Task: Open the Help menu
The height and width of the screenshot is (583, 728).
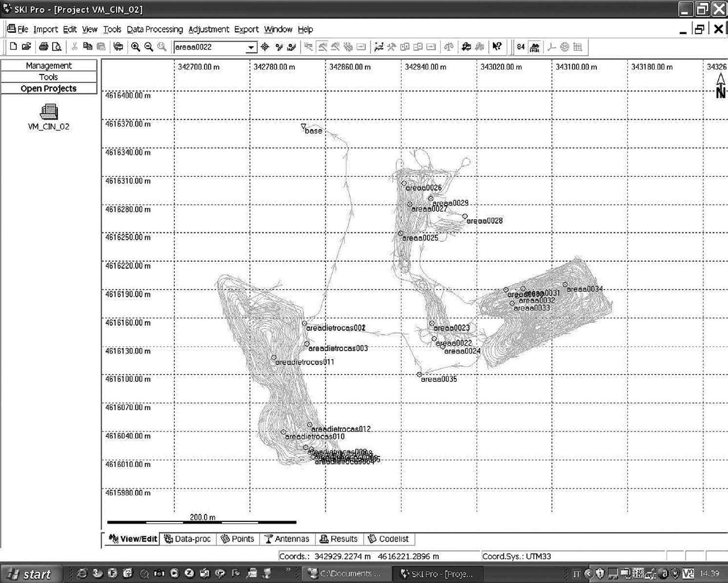Action: coord(305,29)
